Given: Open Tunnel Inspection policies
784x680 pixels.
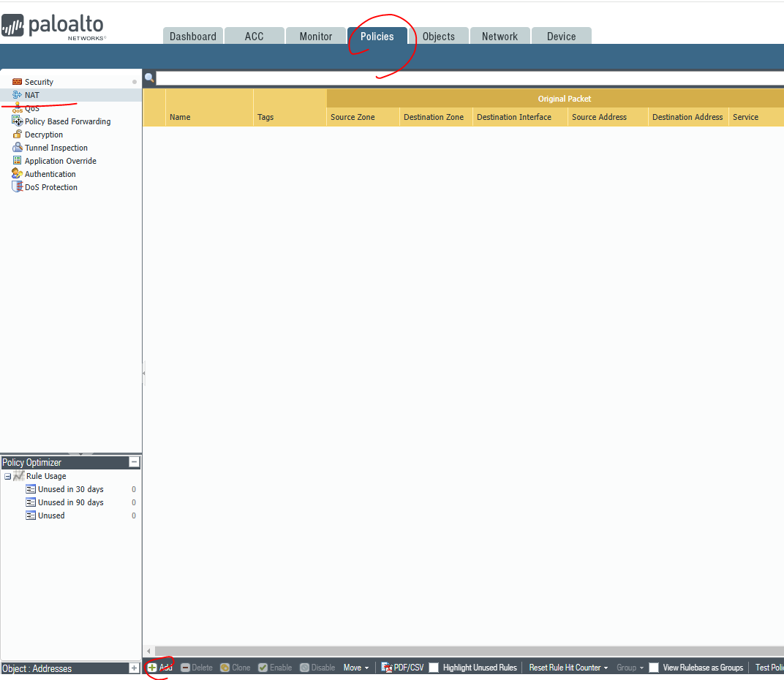Looking at the screenshot, I should pos(56,148).
